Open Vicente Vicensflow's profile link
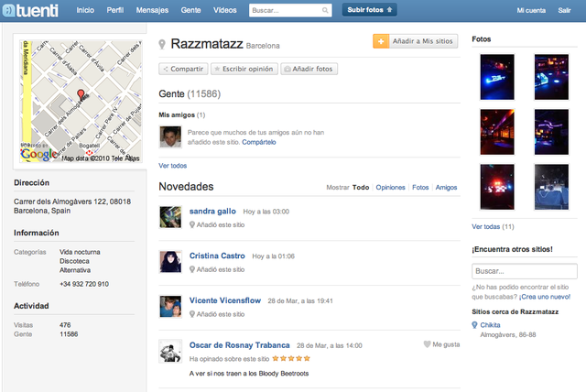Viewport: 586px width, 392px height. pos(224,300)
